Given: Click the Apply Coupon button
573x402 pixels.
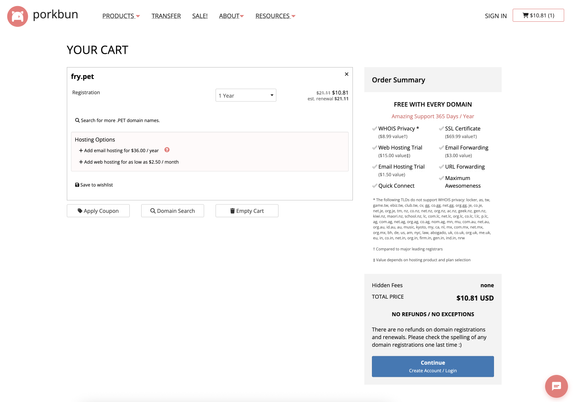Looking at the screenshot, I should point(98,211).
